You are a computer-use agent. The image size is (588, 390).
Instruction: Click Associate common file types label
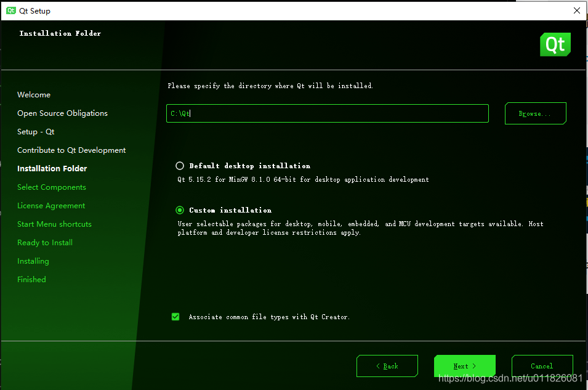coord(269,317)
